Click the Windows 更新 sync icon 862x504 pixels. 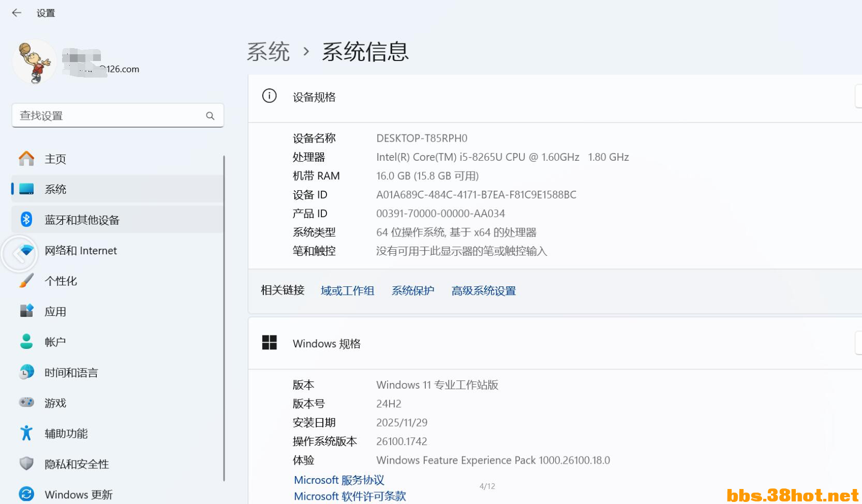26,494
